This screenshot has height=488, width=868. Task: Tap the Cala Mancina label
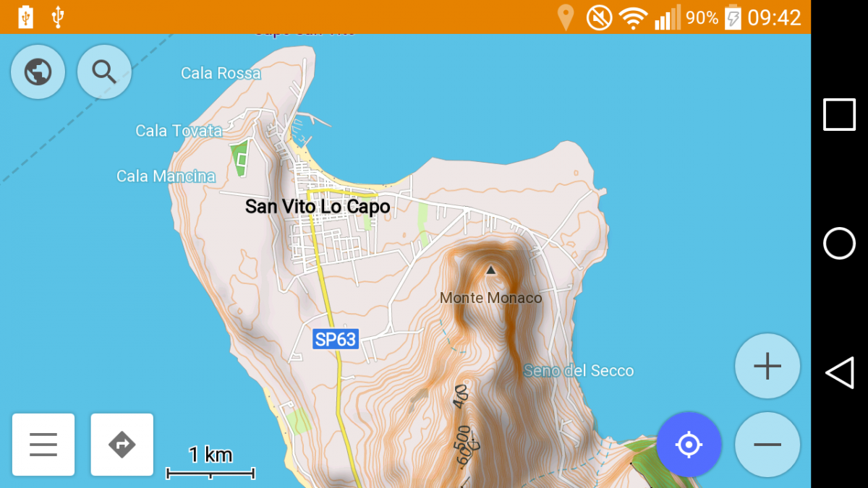(x=166, y=176)
